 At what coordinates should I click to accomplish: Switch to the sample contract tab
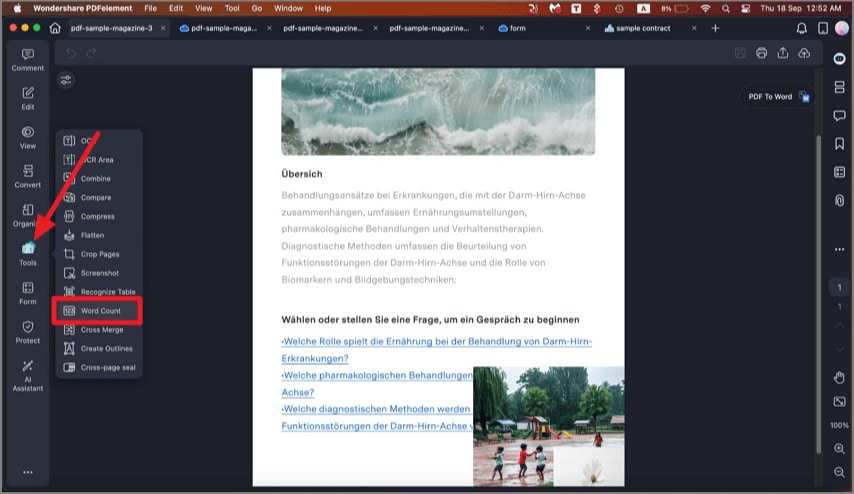(x=643, y=28)
